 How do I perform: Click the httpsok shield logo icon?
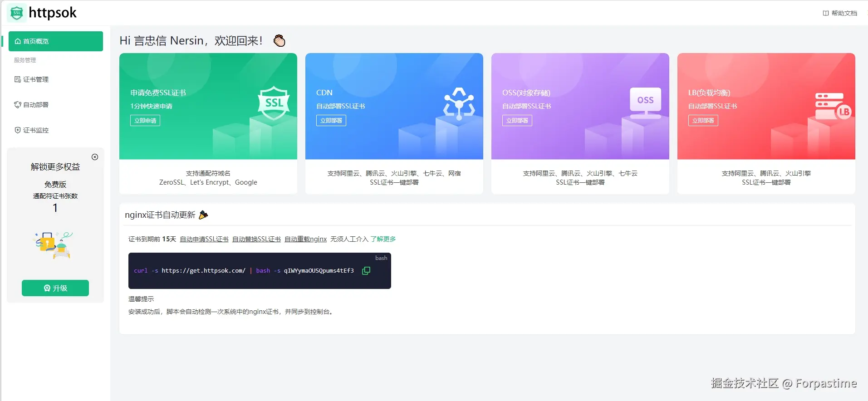tap(17, 13)
